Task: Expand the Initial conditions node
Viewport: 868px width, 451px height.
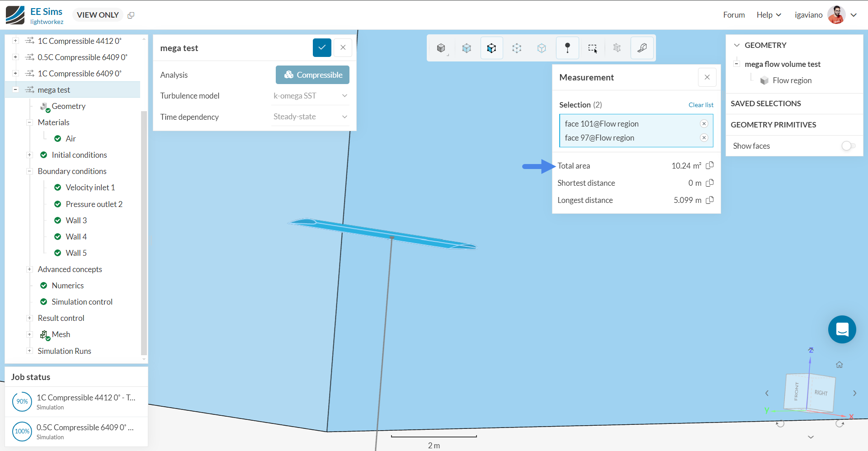Action: (x=29, y=155)
